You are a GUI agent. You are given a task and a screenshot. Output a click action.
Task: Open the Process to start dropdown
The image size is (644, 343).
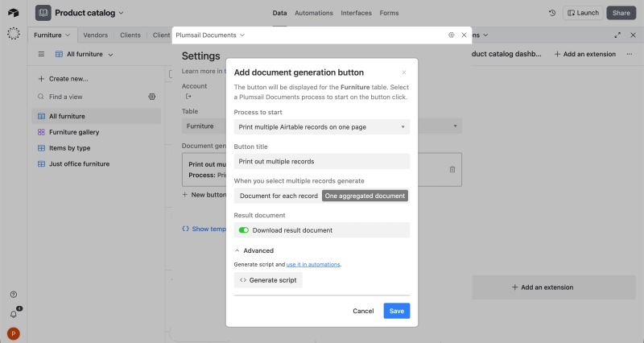click(321, 127)
